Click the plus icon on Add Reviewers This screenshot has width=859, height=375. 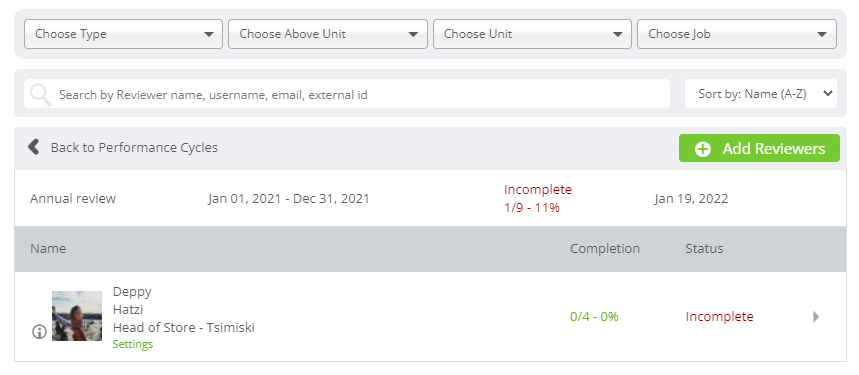point(703,149)
